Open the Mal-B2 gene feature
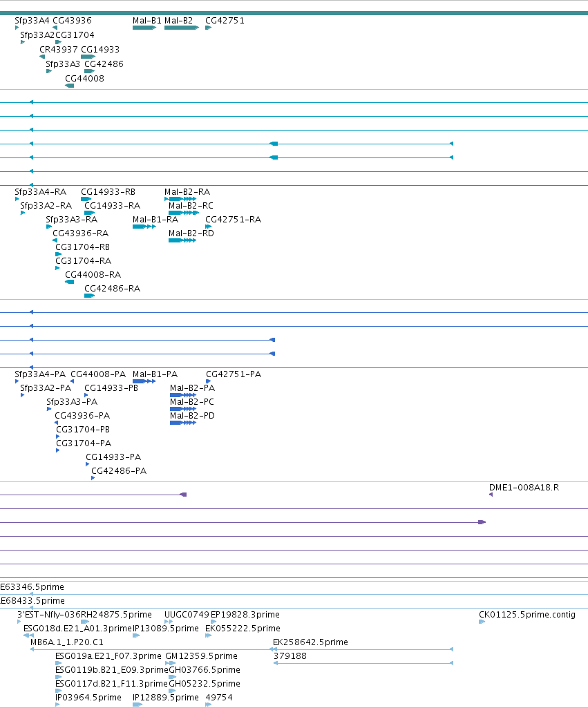 [x=182, y=28]
